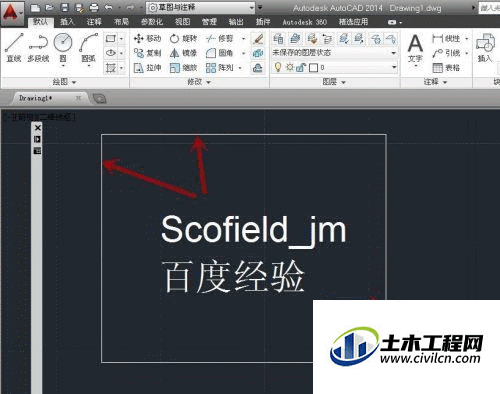Image resolution: width=500 pixels, height=394 pixels.
Task: Select the Array (阵列) tool
Action: coord(219,68)
